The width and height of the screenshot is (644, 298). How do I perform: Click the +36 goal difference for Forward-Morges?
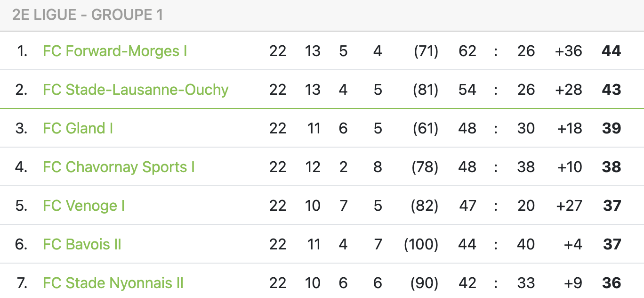pyautogui.click(x=569, y=51)
